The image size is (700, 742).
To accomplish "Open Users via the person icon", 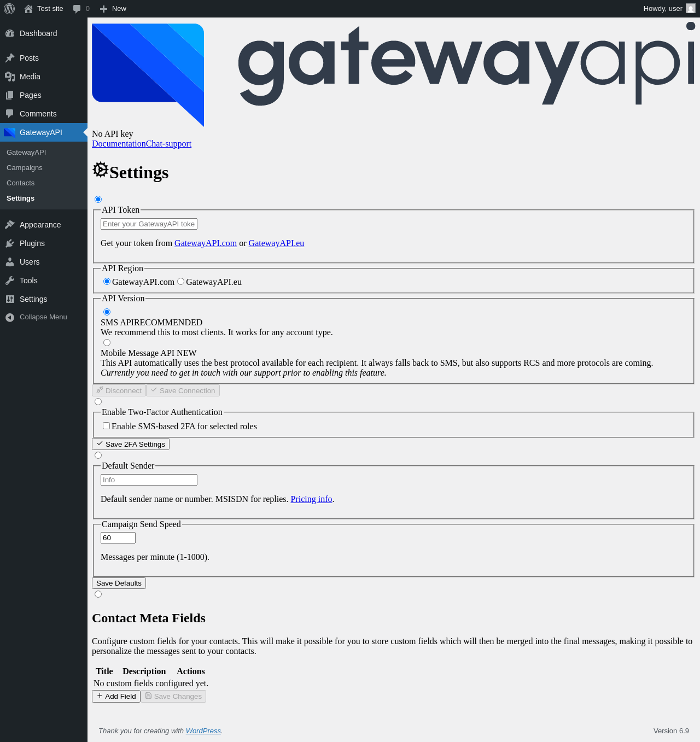I will tap(10, 262).
